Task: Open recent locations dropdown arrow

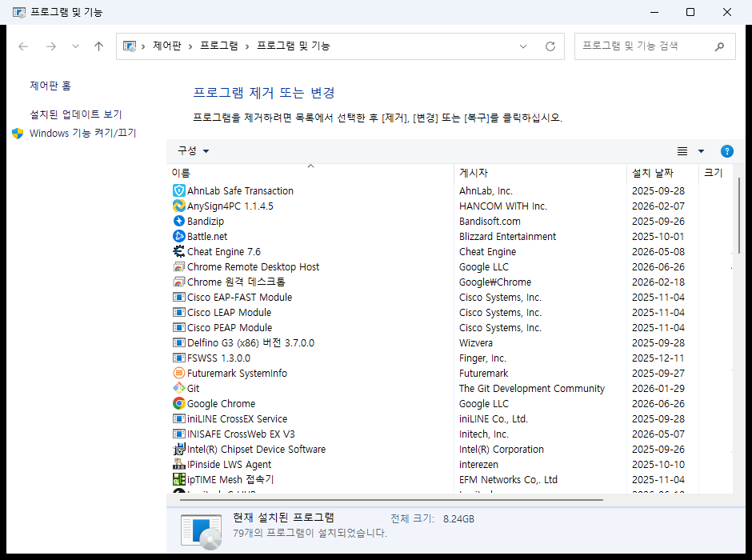Action: (x=75, y=46)
